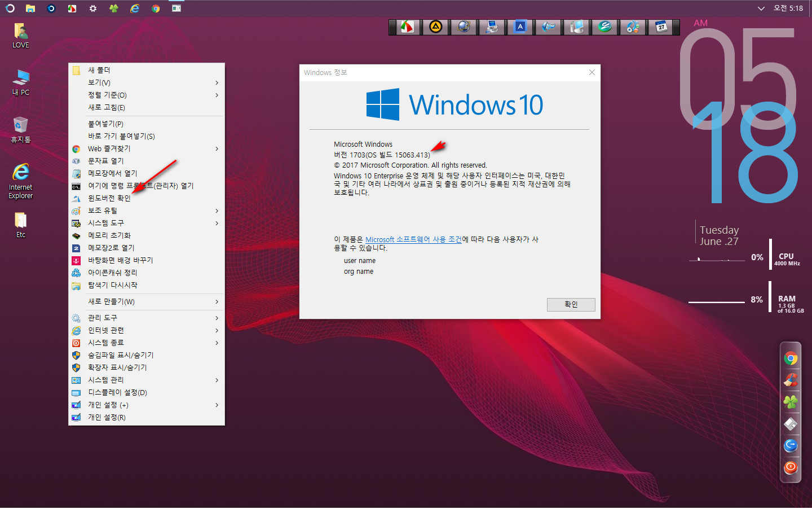Open the green 'S' sphere icon in dock
The image size is (812, 508).
click(604, 27)
